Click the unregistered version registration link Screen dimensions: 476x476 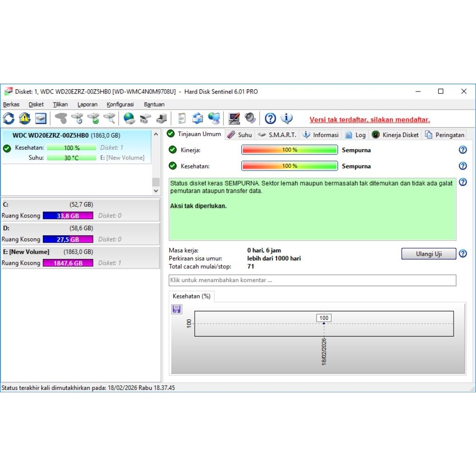click(x=370, y=119)
